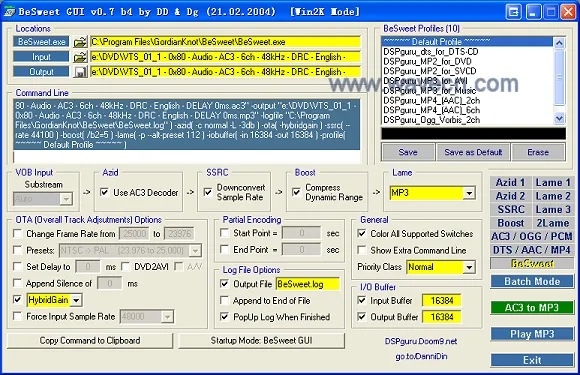Enable the Presets checkbox
The height and width of the screenshot is (375, 580).
point(17,250)
